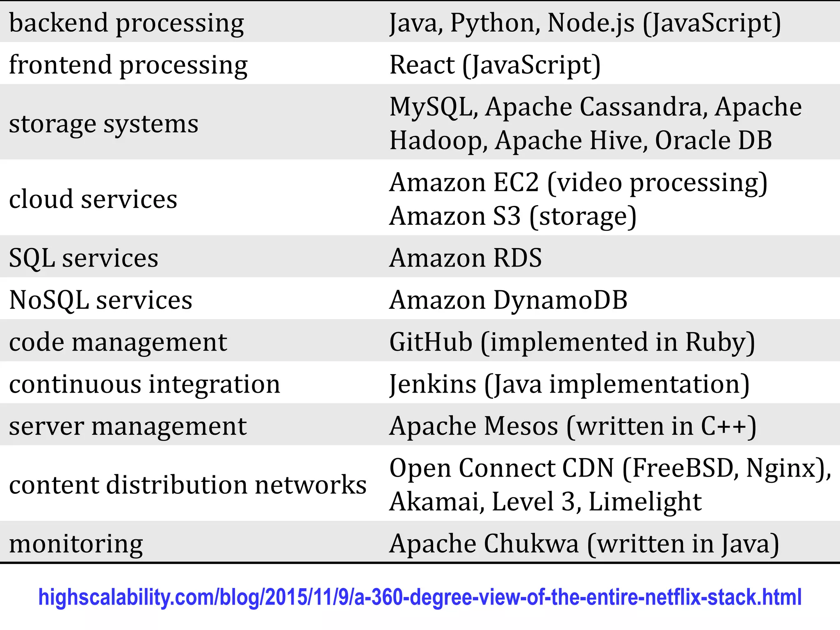Click the 'storage systems' label
Image resolution: width=840 pixels, height=630 pixels.
[103, 123]
